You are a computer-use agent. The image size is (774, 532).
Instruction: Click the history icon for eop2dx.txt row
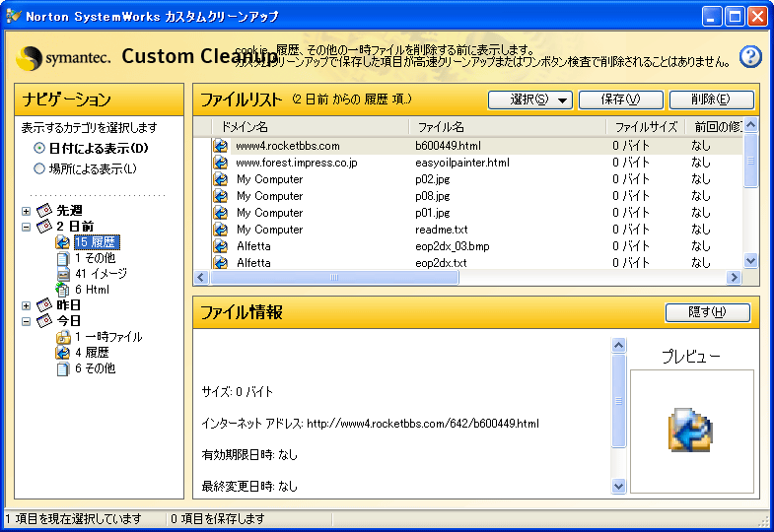click(220, 262)
